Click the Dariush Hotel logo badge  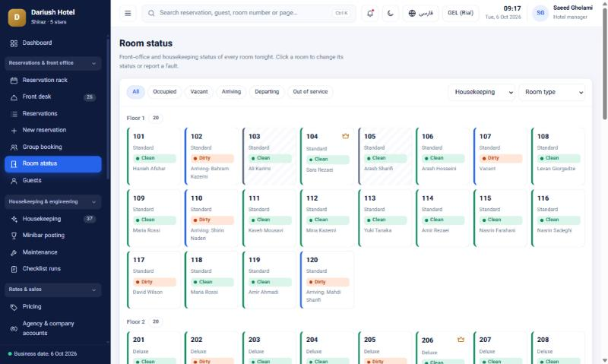17,17
